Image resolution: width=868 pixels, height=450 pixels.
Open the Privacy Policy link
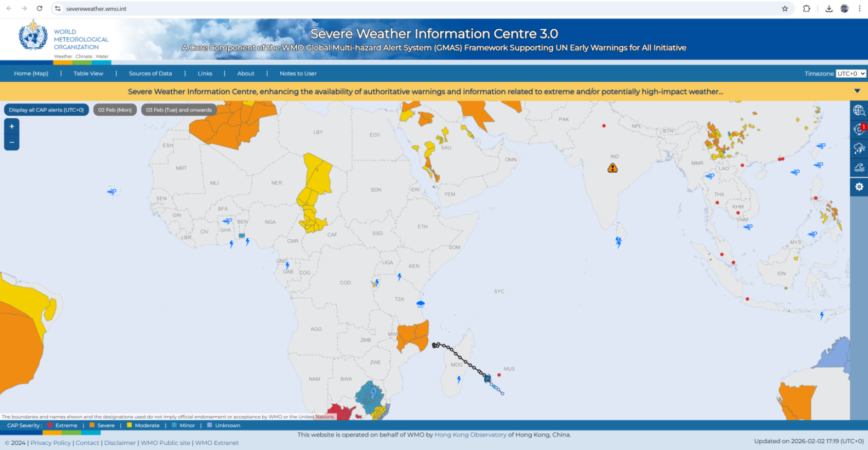click(50, 443)
